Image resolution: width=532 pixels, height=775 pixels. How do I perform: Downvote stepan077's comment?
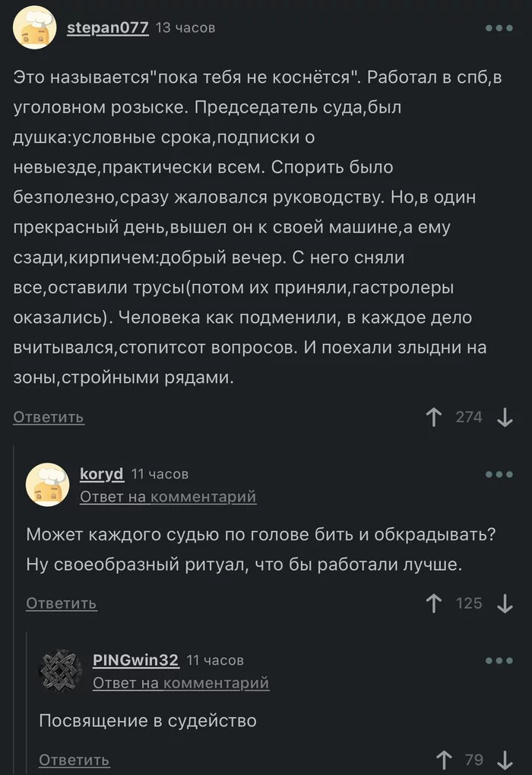click(504, 416)
